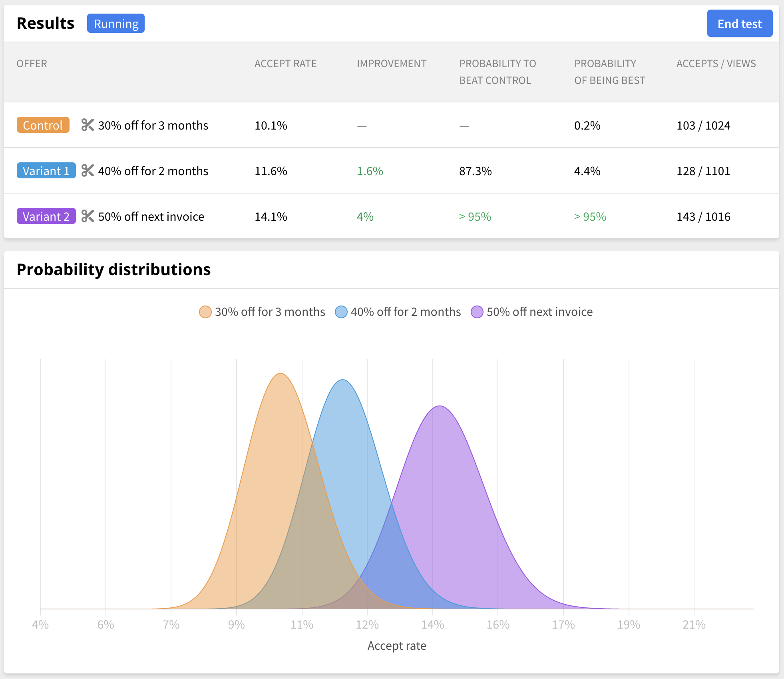
Task: Click the End test button
Action: pos(739,24)
